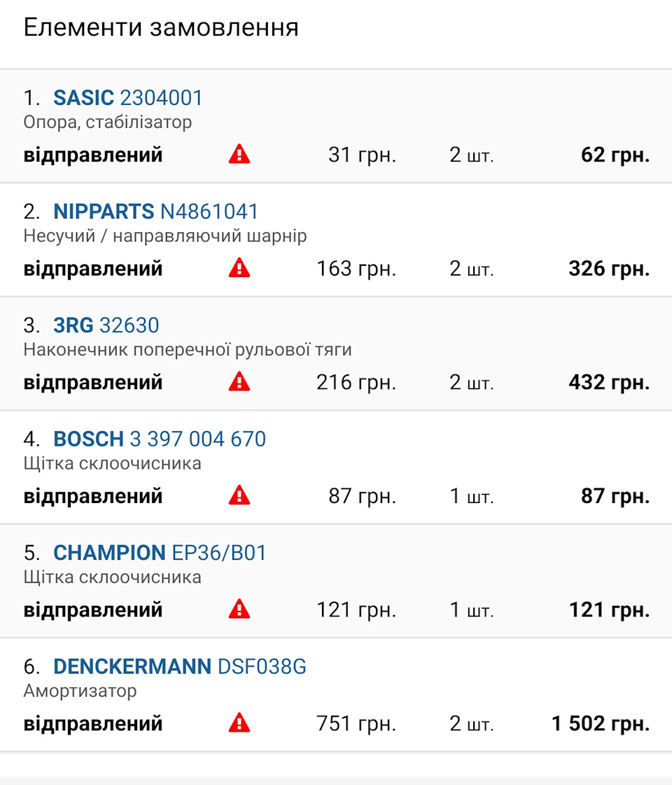The image size is (672, 785).
Task: Open NIPPARTS N4861041 product link
Action: [x=156, y=211]
